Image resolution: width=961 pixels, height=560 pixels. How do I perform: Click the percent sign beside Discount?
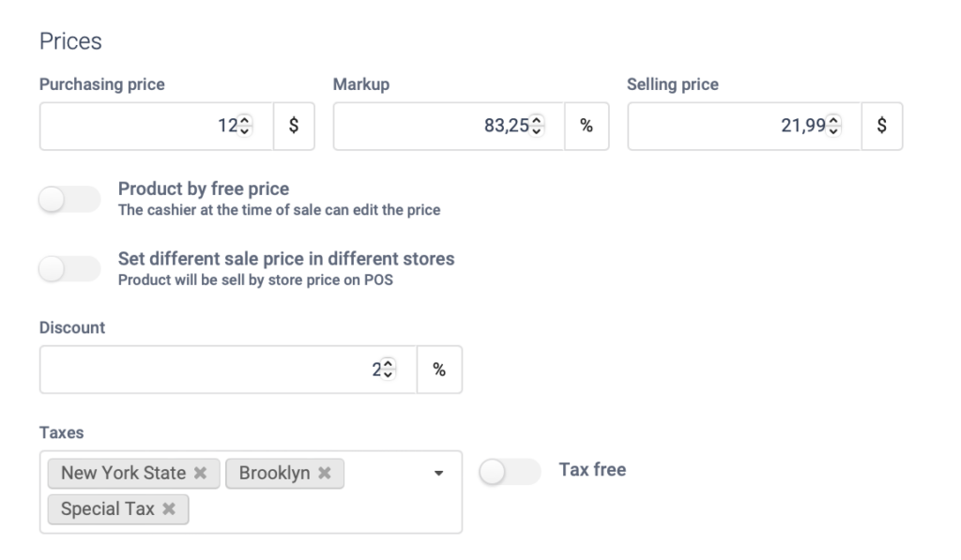(x=439, y=370)
